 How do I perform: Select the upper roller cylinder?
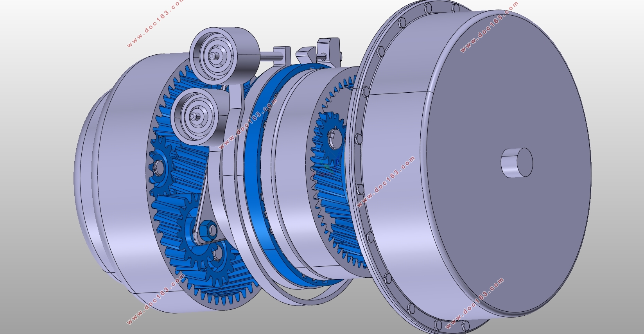[x=225, y=56]
